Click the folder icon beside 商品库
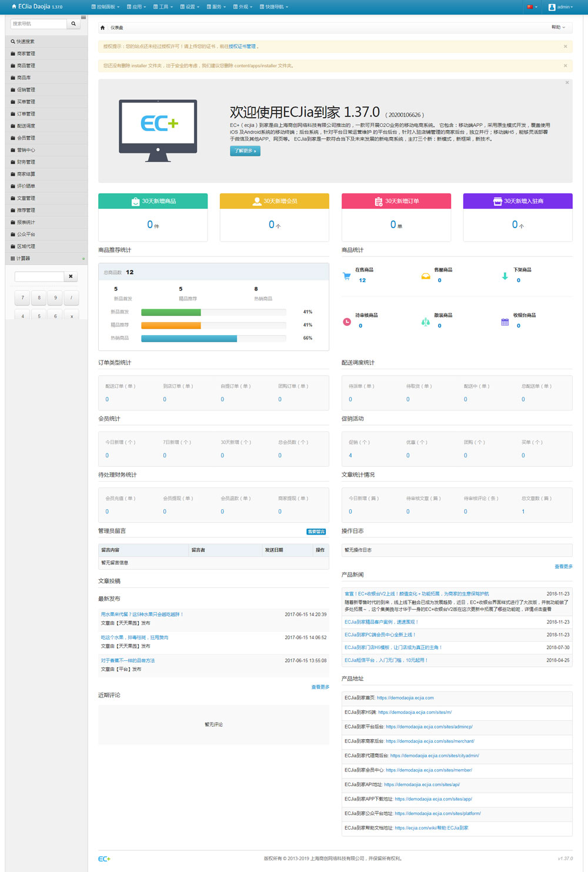This screenshot has width=588, height=872. (13, 78)
